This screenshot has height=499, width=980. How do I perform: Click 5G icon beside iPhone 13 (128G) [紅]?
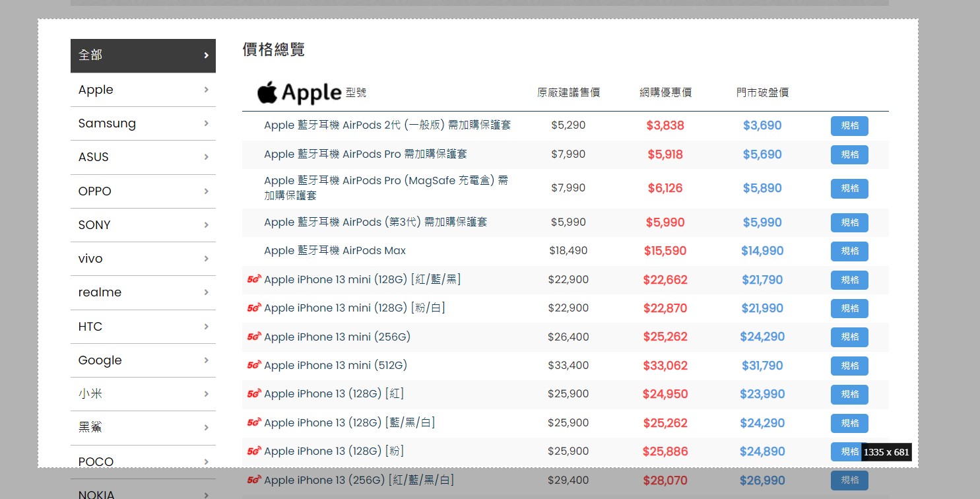(x=254, y=394)
